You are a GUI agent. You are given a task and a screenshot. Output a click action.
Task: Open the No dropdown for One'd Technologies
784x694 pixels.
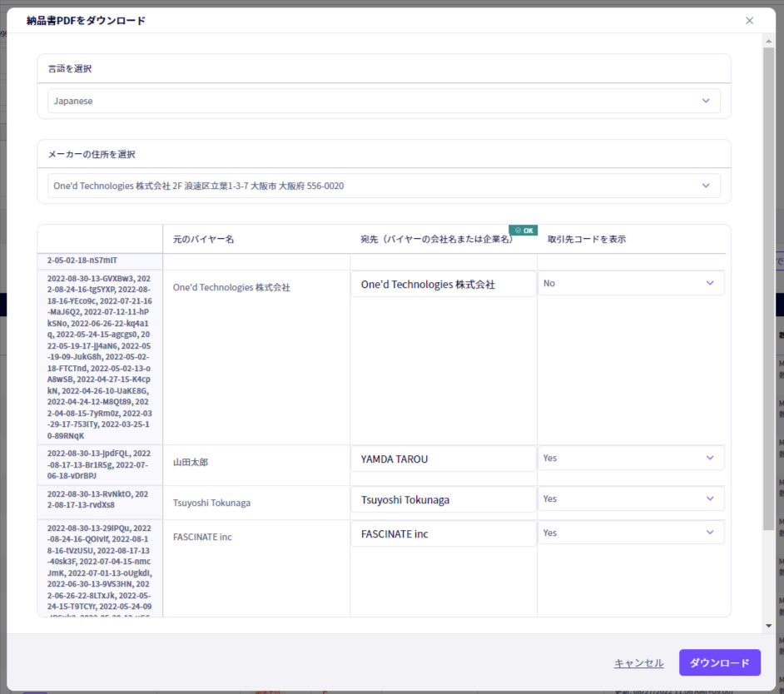click(x=631, y=283)
